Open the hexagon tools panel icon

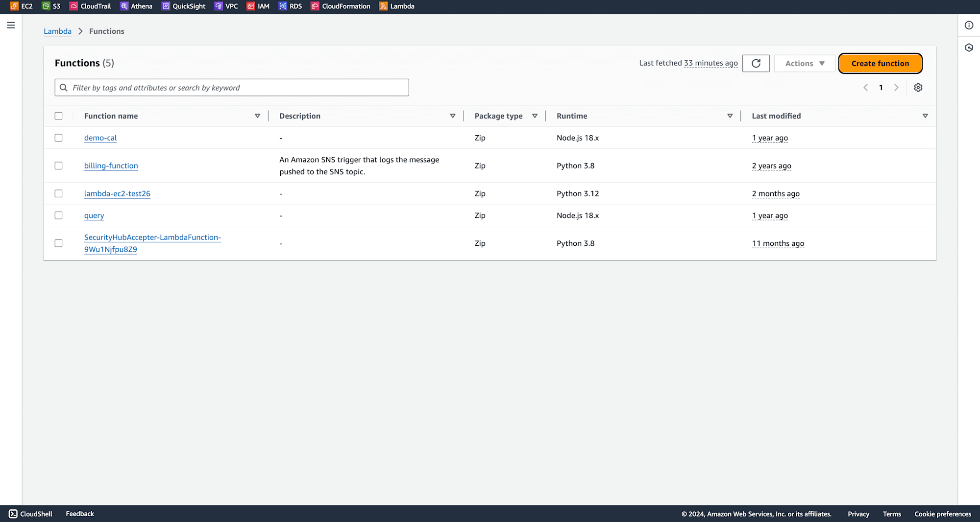click(969, 47)
